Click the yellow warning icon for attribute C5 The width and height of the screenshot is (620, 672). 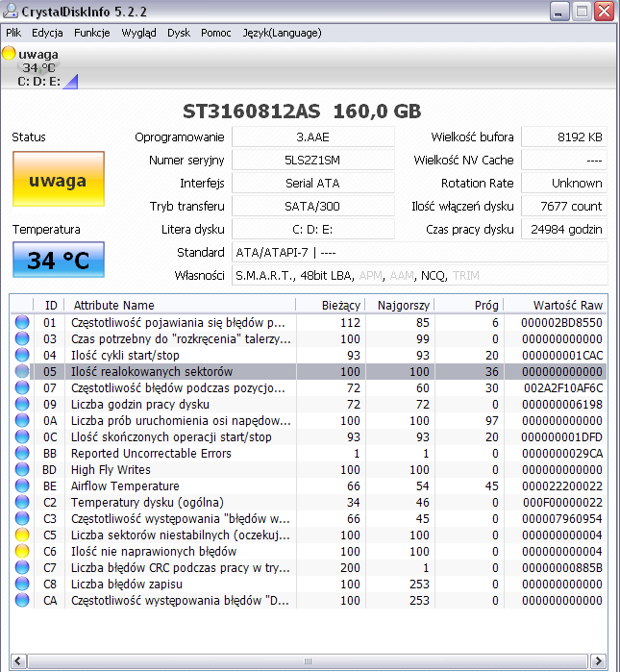click(22, 535)
